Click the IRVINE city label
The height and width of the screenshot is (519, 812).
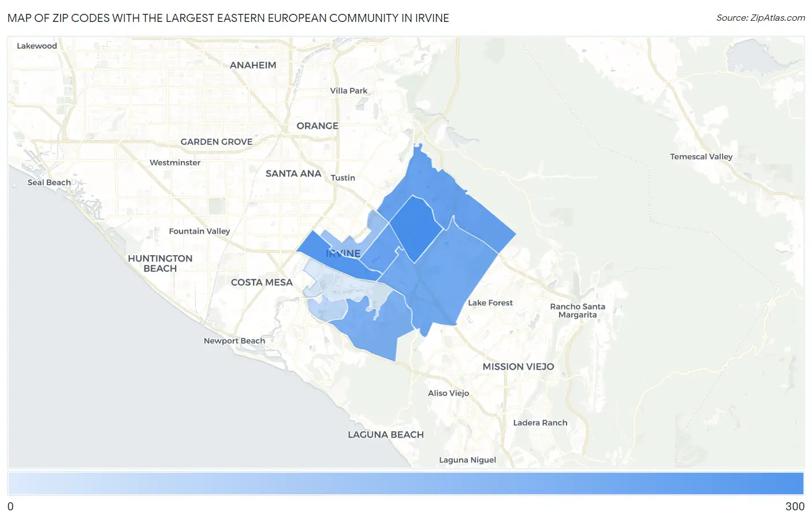point(343,253)
